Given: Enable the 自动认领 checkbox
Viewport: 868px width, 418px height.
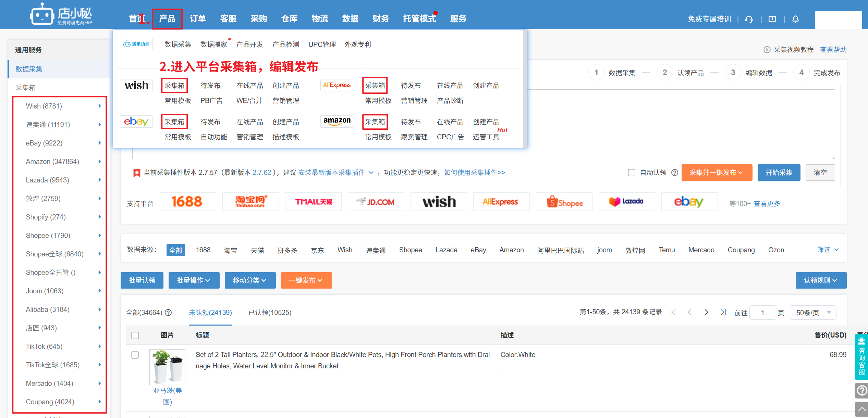Looking at the screenshot, I should (631, 173).
